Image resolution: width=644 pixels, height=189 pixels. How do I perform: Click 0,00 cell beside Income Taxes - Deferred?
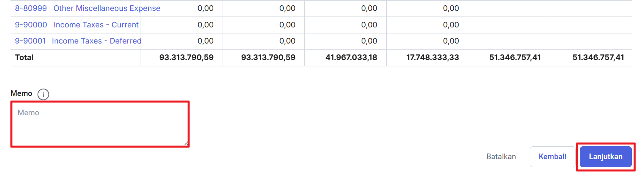206,41
